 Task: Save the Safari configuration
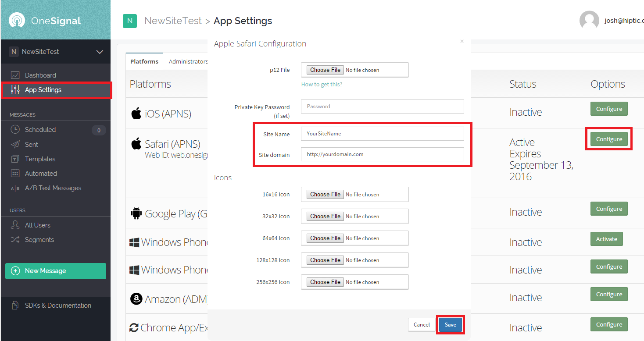(x=450, y=325)
